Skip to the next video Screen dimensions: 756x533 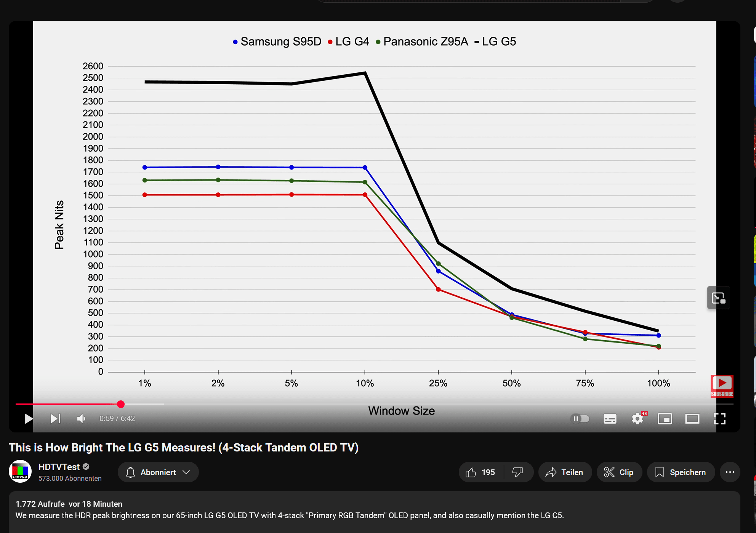click(x=56, y=419)
